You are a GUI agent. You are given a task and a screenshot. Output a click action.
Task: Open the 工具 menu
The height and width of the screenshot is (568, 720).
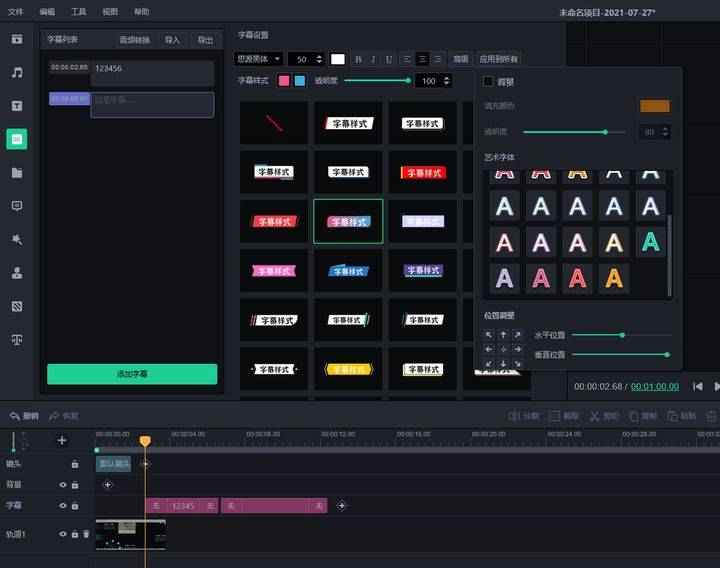click(x=79, y=11)
